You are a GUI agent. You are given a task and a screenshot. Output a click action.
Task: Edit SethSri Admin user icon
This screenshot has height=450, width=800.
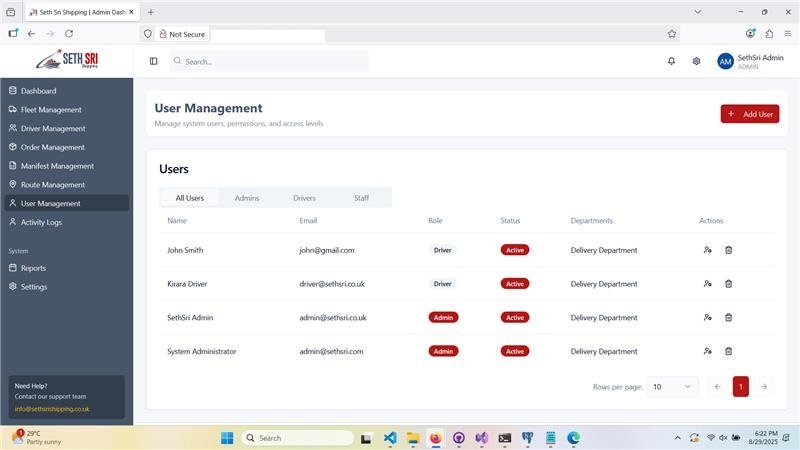point(707,317)
